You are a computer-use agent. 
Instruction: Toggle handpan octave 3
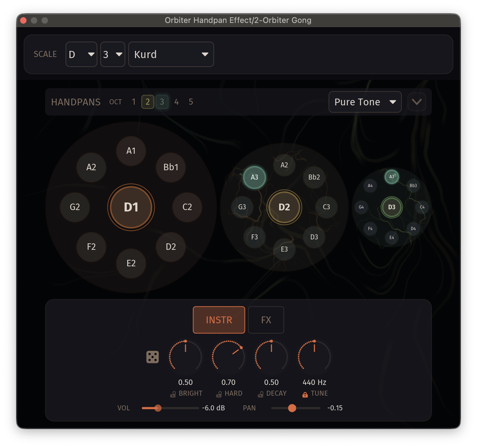[x=162, y=102]
